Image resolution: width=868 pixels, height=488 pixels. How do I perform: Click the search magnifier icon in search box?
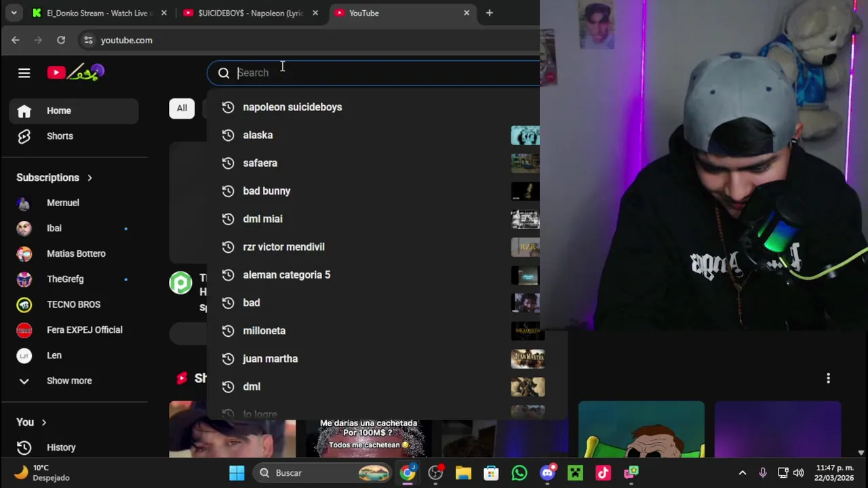point(224,73)
